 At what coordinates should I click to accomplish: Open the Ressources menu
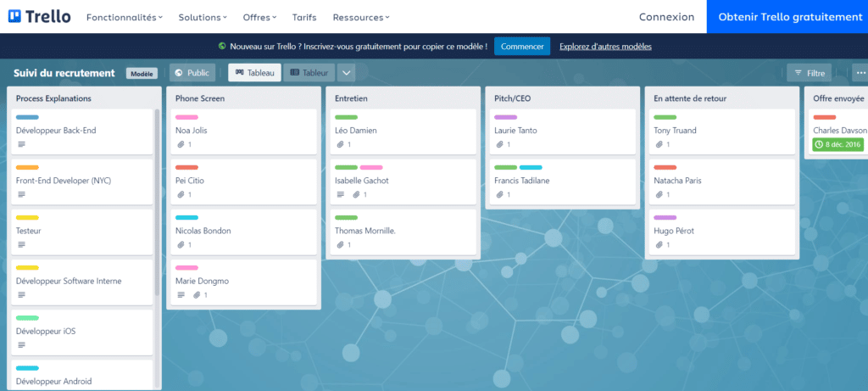361,17
